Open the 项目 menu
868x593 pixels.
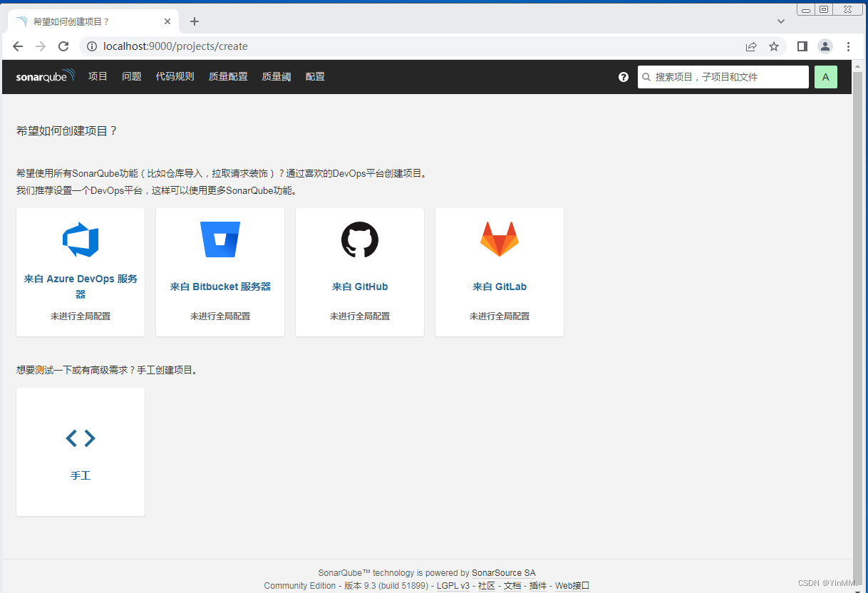(x=98, y=77)
